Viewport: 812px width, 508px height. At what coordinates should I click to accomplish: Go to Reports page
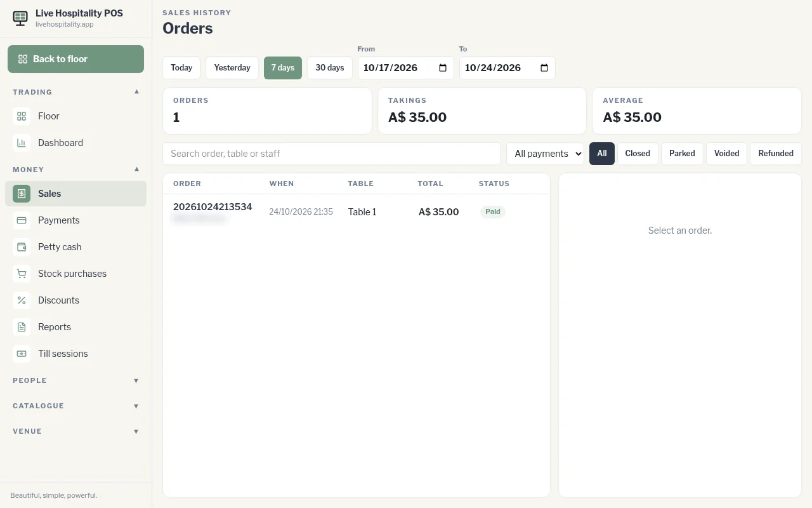[x=75, y=327]
